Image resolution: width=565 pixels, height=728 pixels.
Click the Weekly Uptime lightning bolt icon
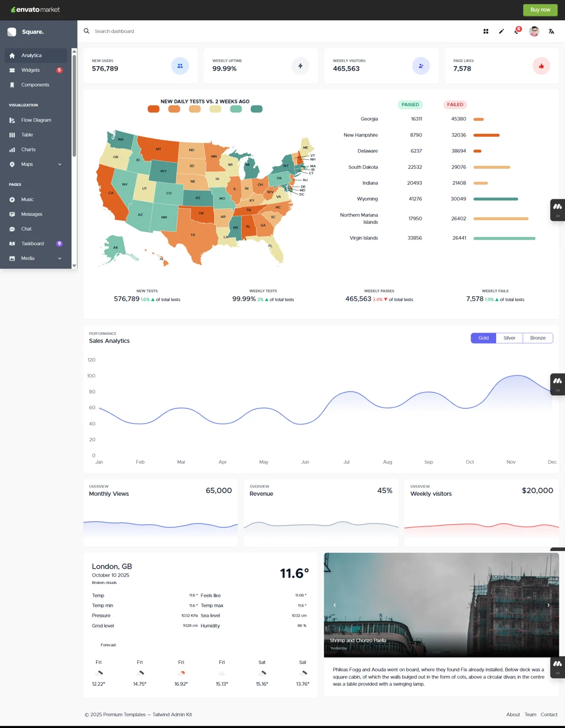point(301,66)
